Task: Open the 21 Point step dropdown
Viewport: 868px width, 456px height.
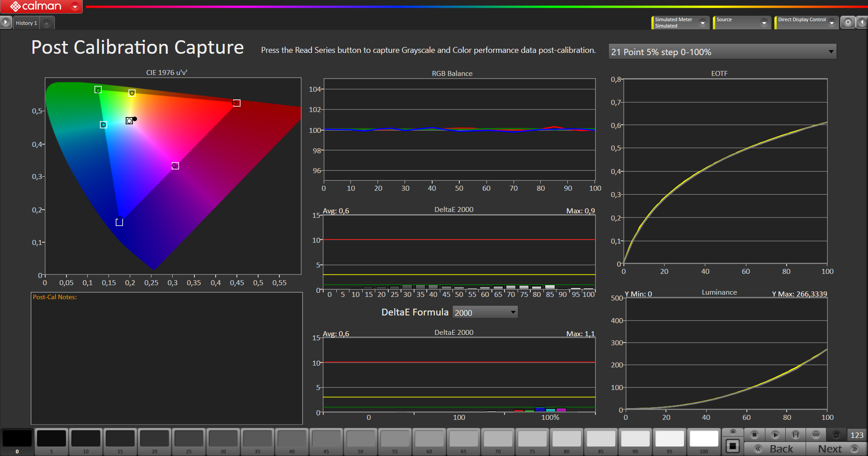Action: point(722,52)
